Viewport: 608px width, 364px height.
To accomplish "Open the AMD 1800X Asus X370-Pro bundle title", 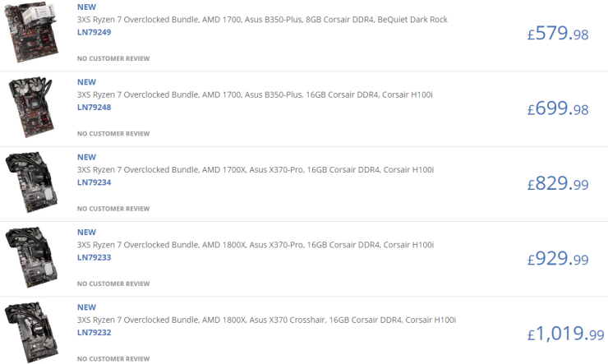I will coord(256,245).
